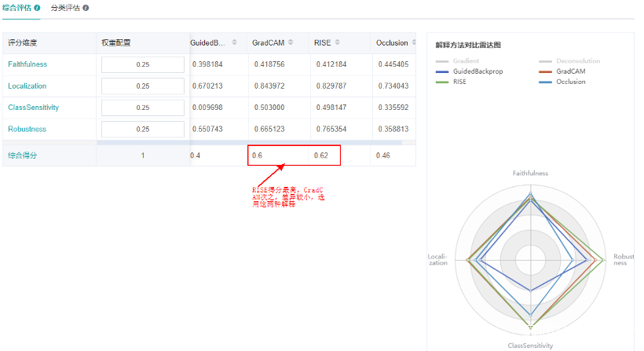Toggle Gradient series in radar legend

click(457, 60)
